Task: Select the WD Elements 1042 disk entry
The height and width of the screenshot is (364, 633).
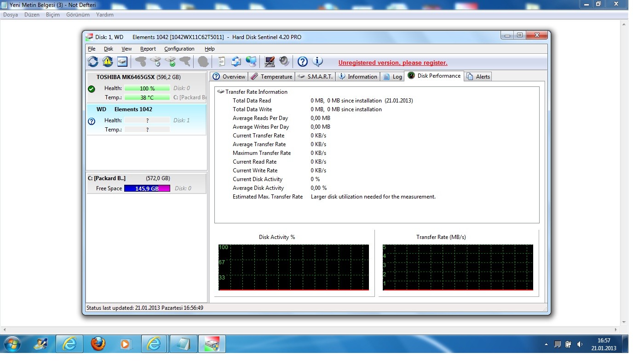Action: 146,119
